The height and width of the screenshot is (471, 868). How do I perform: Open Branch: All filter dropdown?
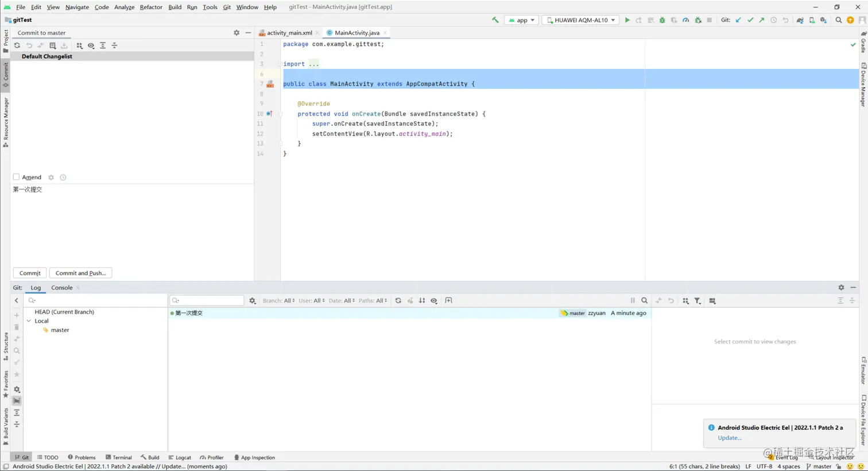coord(278,300)
